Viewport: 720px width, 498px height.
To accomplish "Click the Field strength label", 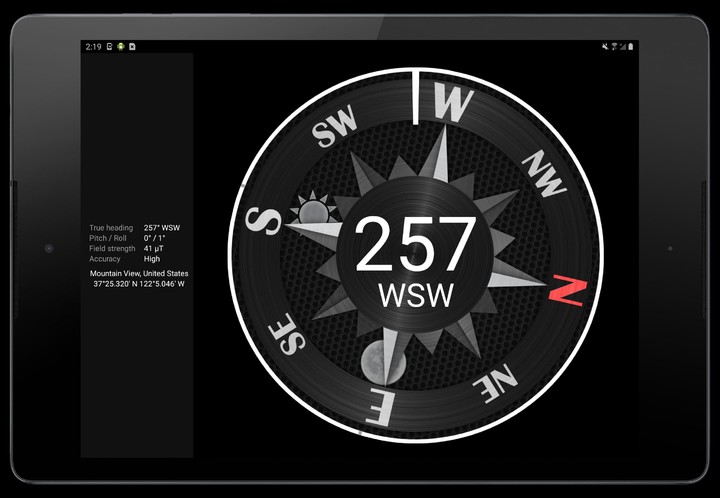I will [x=112, y=248].
